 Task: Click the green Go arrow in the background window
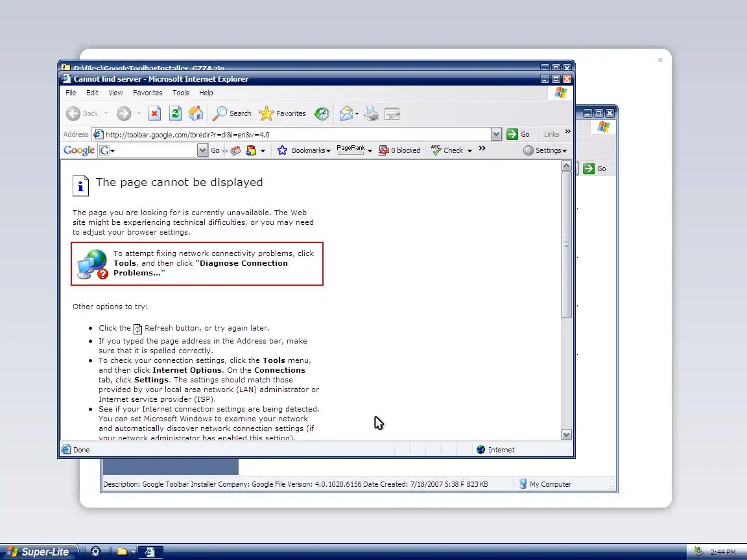[x=589, y=169]
